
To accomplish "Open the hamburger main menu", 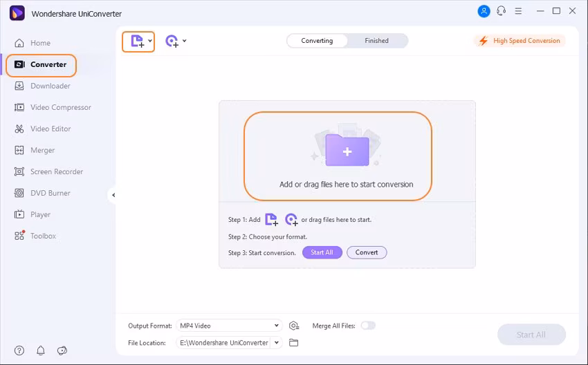I will tap(518, 11).
